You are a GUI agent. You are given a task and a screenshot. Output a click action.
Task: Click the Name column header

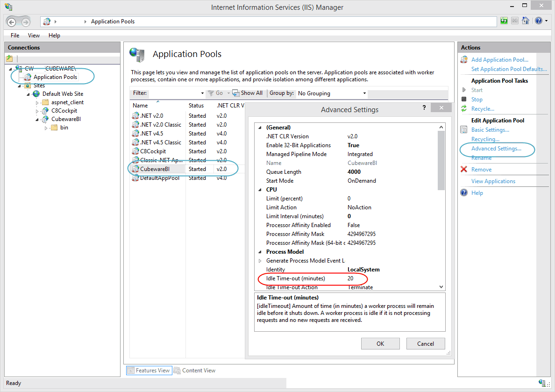coord(157,106)
